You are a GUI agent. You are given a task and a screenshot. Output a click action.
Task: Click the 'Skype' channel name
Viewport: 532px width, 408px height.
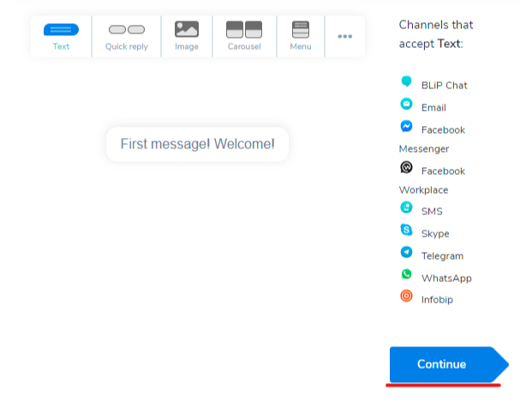click(435, 234)
